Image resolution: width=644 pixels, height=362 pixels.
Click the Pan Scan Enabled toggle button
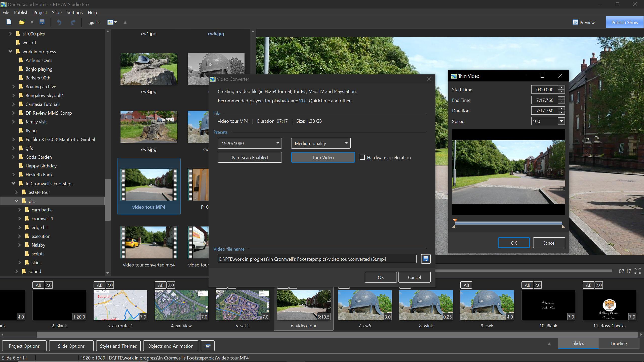tap(250, 157)
